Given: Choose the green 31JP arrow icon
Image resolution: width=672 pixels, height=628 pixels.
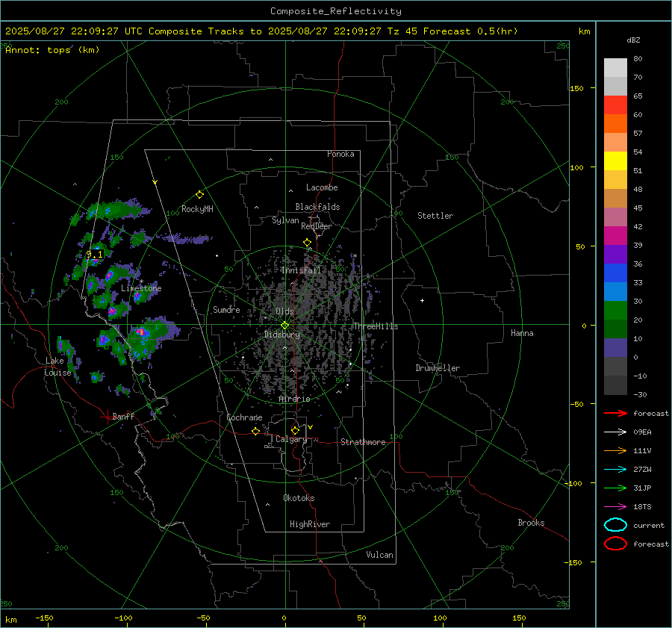Looking at the screenshot, I should (x=615, y=488).
